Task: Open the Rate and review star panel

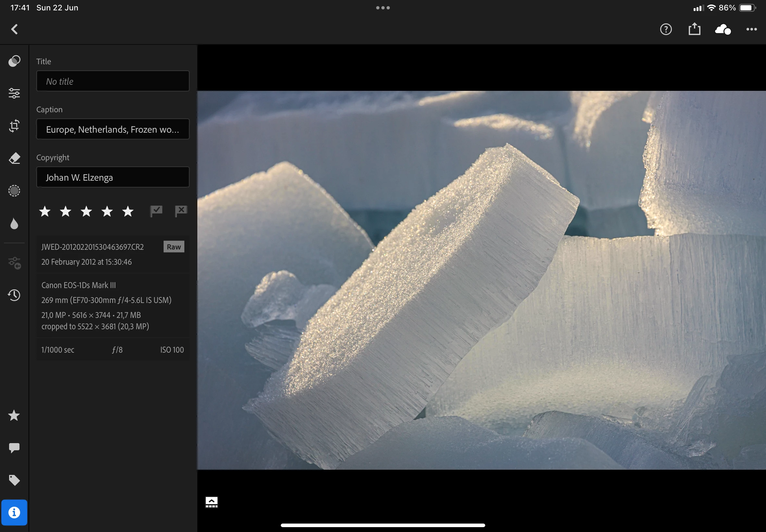Action: click(x=14, y=415)
